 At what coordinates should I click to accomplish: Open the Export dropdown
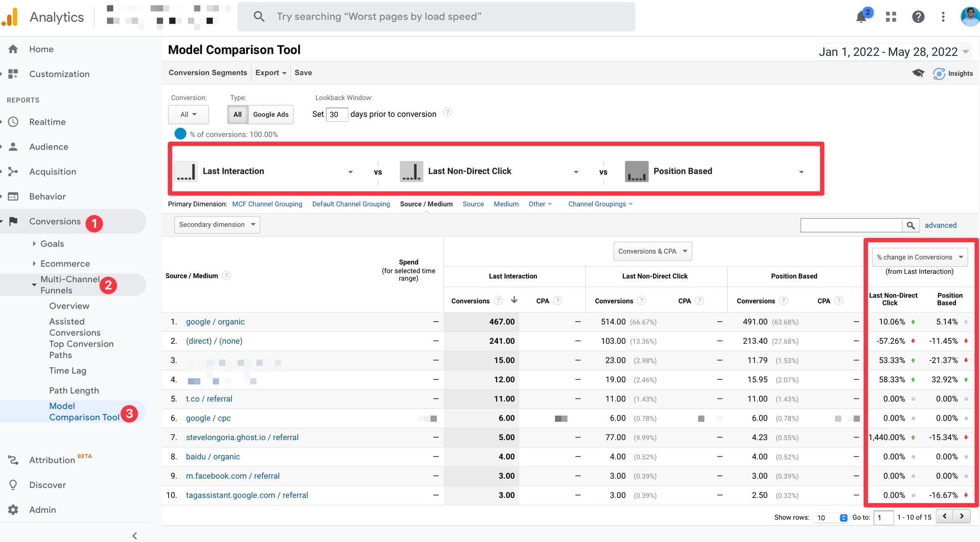[x=271, y=72]
